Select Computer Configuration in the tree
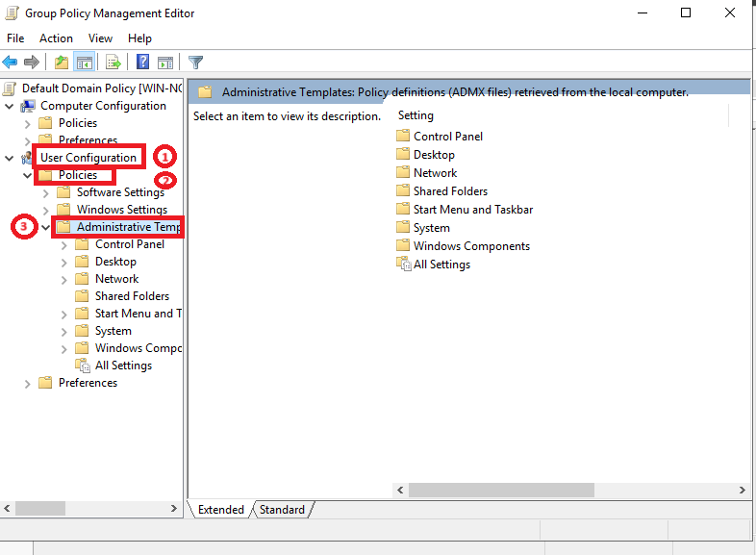 click(103, 106)
